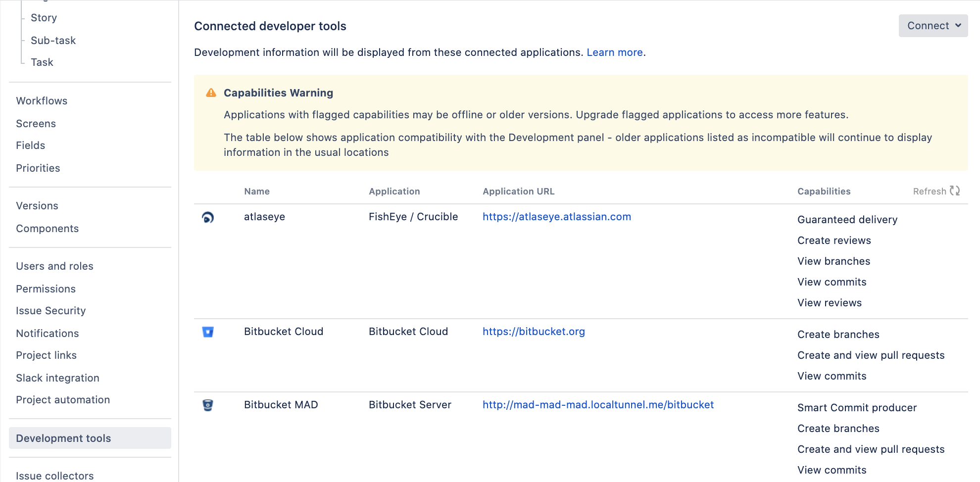980x482 pixels.
Task: Navigate to Project automation
Action: pyautogui.click(x=63, y=400)
